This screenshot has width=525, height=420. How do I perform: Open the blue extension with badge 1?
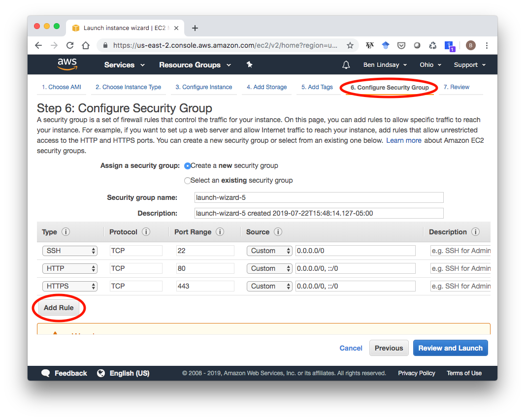pyautogui.click(x=449, y=46)
